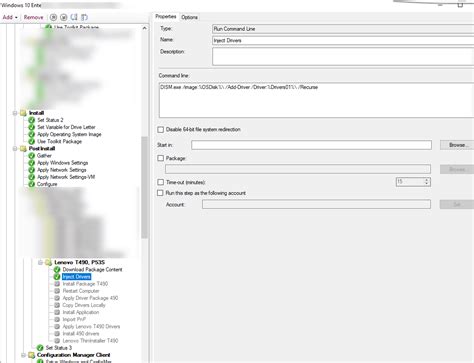This screenshot has width=474, height=363.
Task: Select the Install Application step
Action: (81, 312)
